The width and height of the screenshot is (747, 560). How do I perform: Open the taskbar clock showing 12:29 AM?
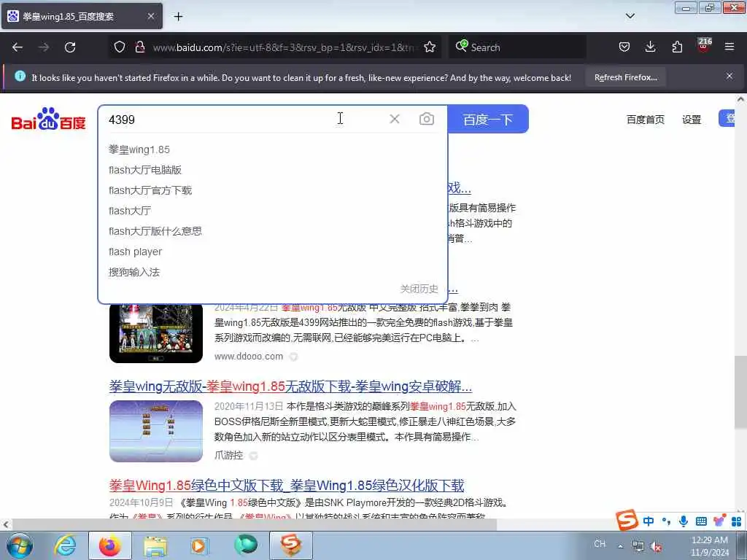[x=709, y=546]
